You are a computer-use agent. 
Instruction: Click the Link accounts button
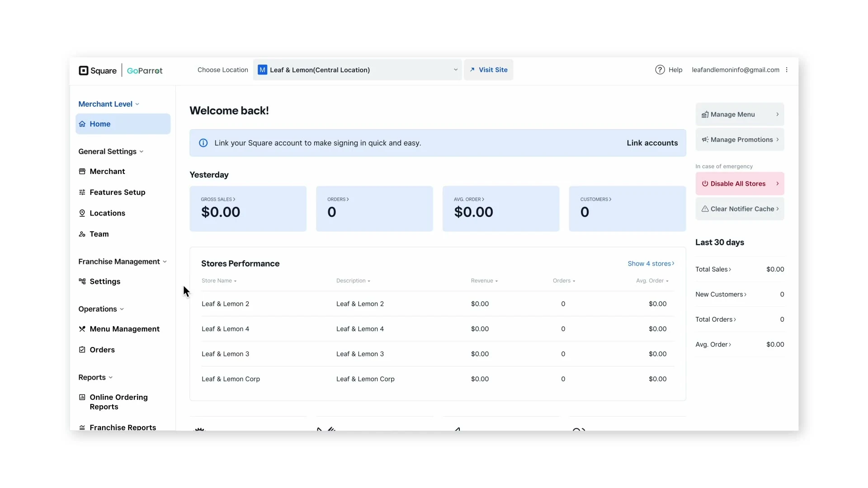[652, 143]
